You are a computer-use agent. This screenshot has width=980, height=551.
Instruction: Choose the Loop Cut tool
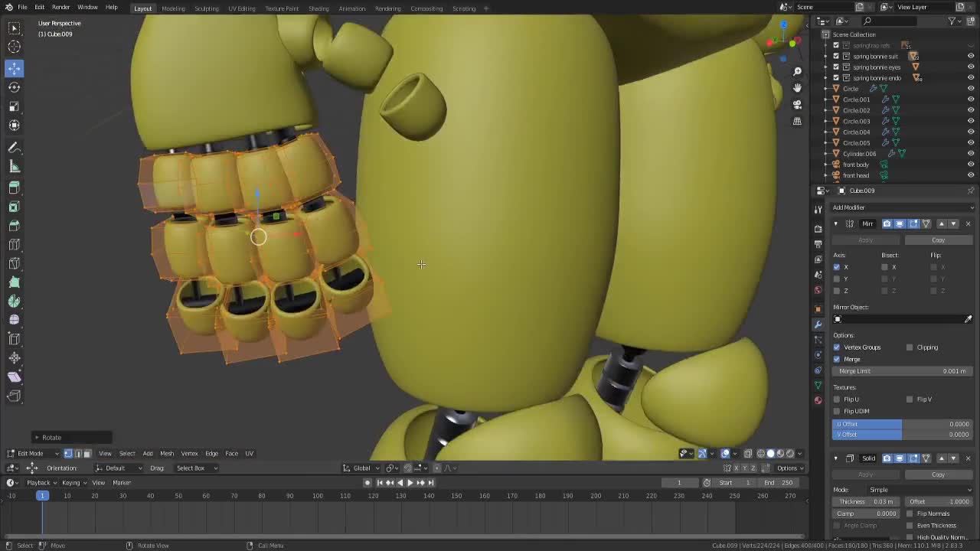(x=14, y=244)
